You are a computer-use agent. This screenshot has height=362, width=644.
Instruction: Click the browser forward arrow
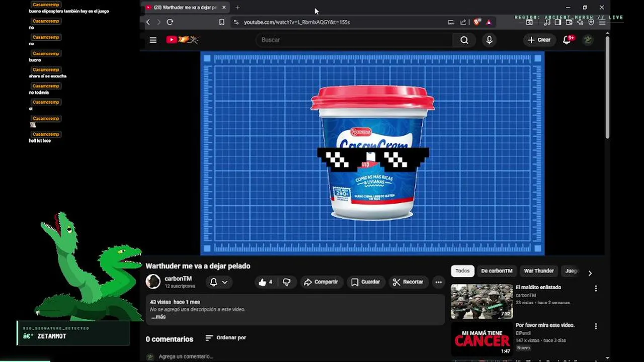pyautogui.click(x=158, y=22)
